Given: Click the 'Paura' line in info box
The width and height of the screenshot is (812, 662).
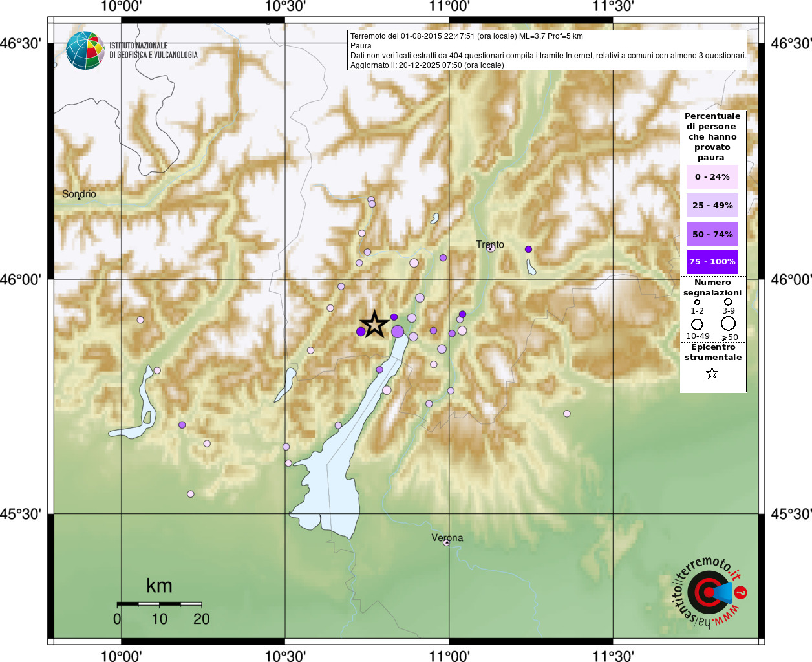Looking at the screenshot, I should [x=361, y=46].
